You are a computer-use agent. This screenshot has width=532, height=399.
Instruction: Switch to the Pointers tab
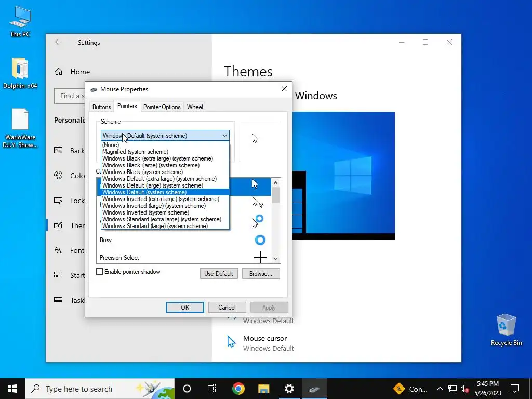[x=127, y=106]
